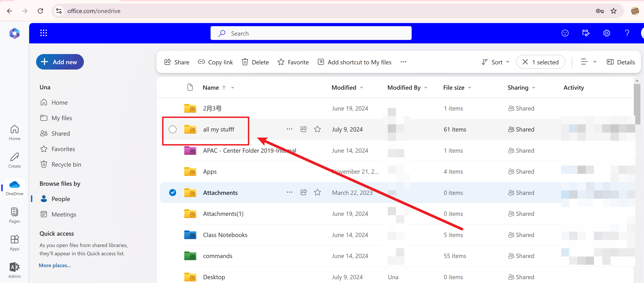The width and height of the screenshot is (644, 283).
Task: Expand the Modified column dropdown
Action: click(x=361, y=87)
